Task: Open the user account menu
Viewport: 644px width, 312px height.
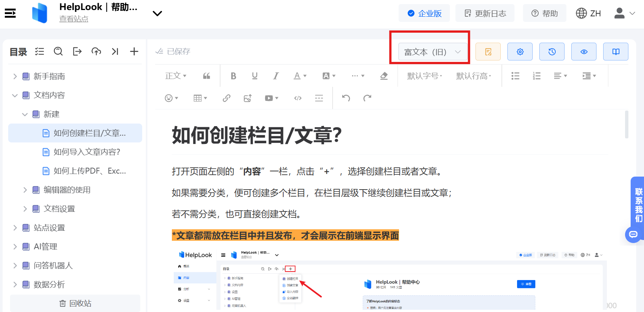Action: [x=624, y=13]
